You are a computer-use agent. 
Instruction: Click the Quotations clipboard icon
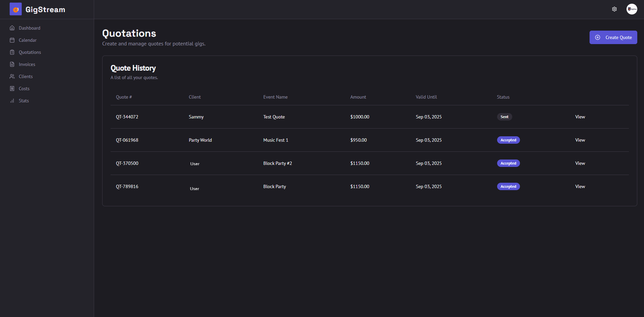click(x=12, y=52)
